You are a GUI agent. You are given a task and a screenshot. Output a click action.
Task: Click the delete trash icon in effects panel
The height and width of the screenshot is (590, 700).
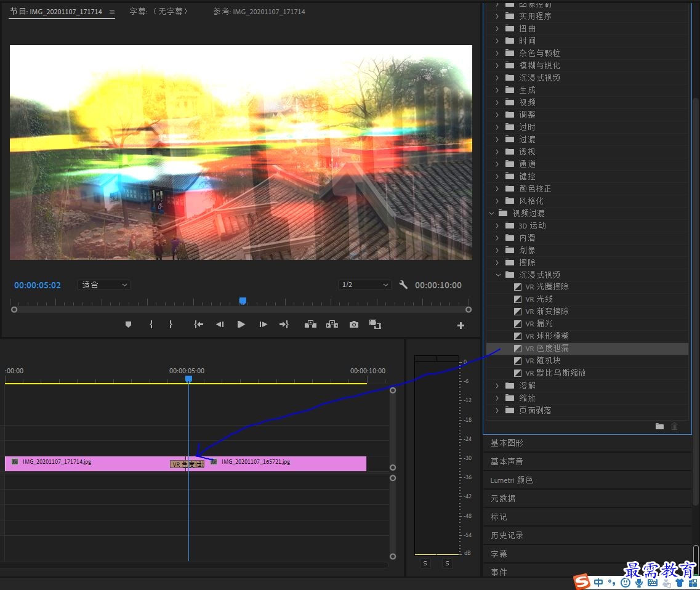(x=674, y=426)
